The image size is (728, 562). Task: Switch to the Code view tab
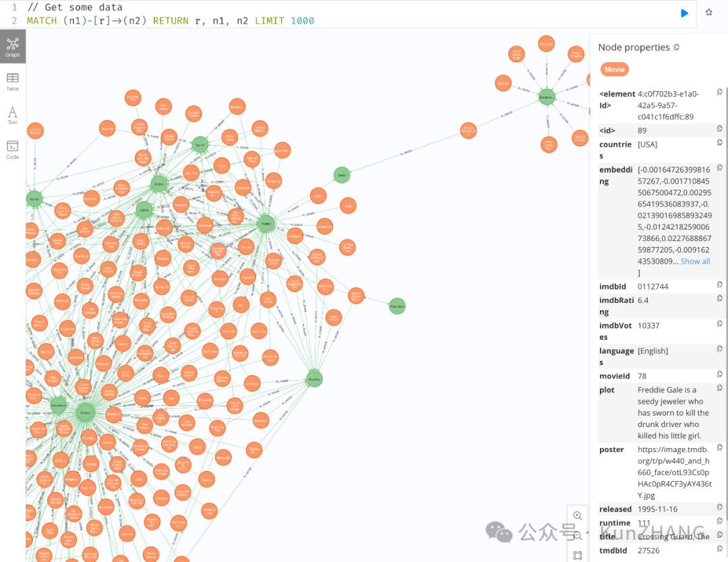13,150
